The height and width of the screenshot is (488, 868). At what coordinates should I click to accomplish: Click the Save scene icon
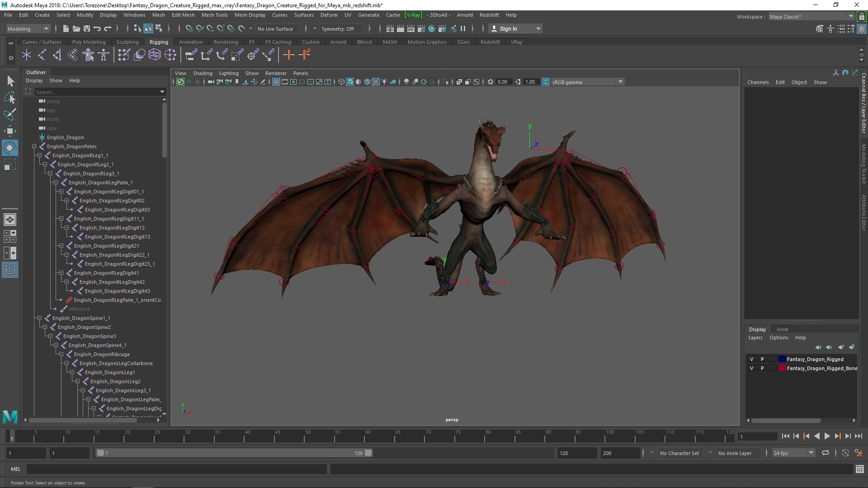(x=87, y=28)
